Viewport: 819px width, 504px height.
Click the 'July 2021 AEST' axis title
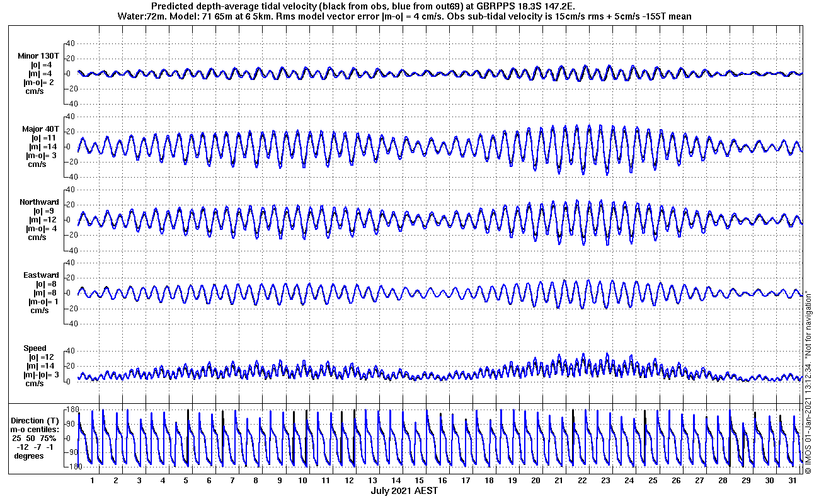click(x=404, y=491)
